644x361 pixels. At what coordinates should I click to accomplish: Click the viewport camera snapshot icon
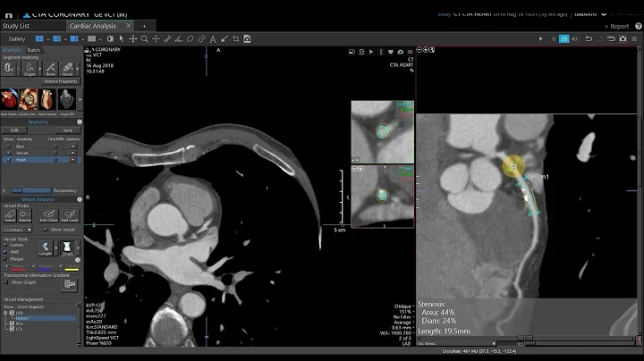pos(401,52)
